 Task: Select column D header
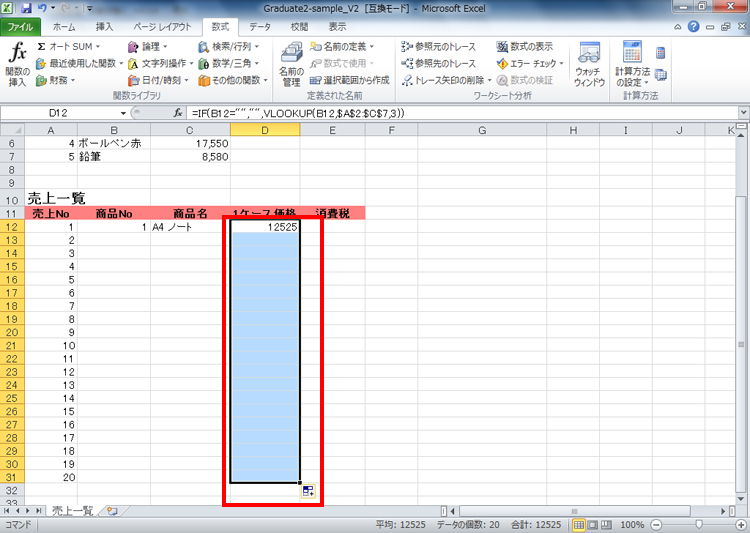[265, 130]
